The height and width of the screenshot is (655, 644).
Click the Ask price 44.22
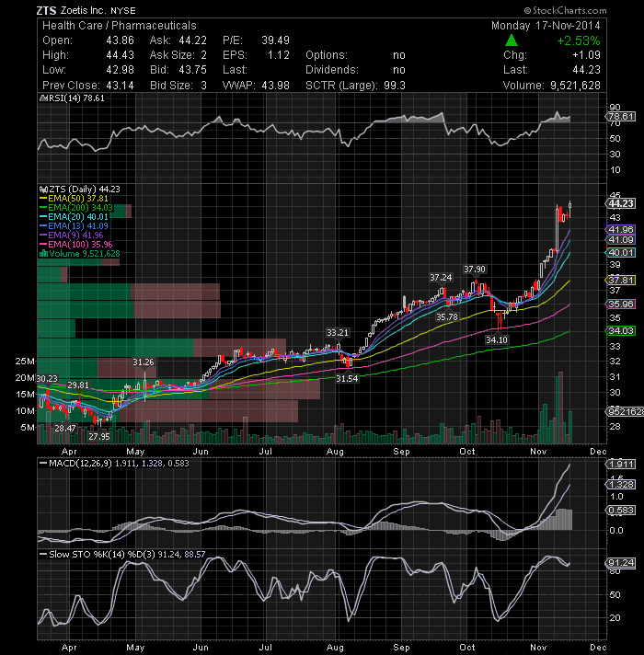click(x=192, y=40)
